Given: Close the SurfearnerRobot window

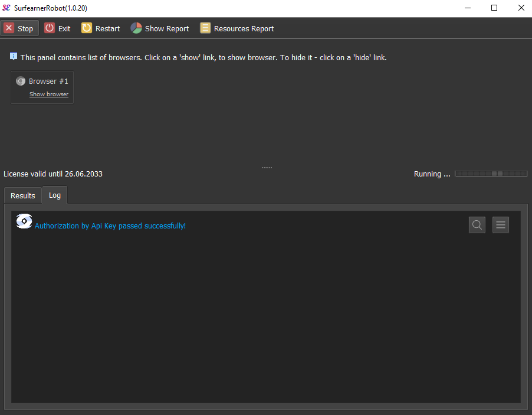Looking at the screenshot, I should point(521,8).
